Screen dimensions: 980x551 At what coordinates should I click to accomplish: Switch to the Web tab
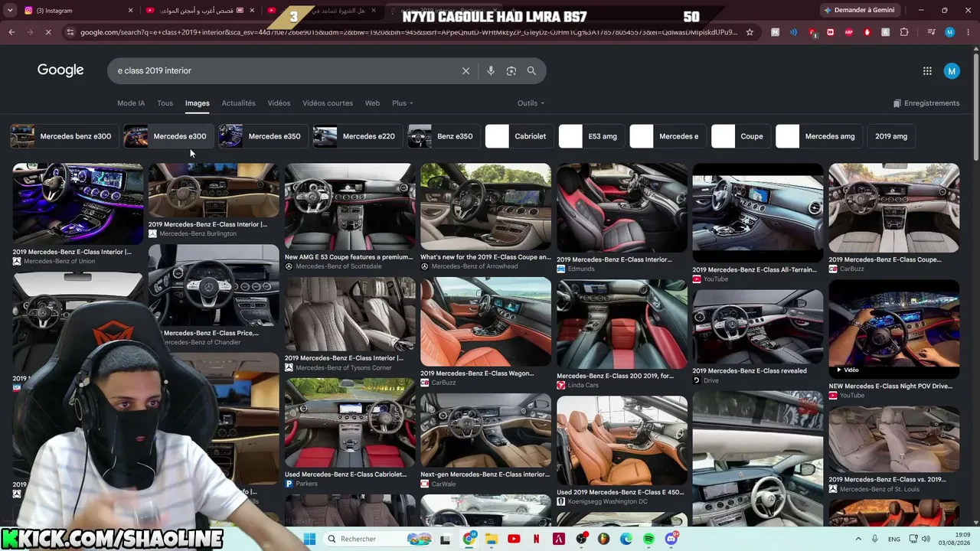pos(372,103)
